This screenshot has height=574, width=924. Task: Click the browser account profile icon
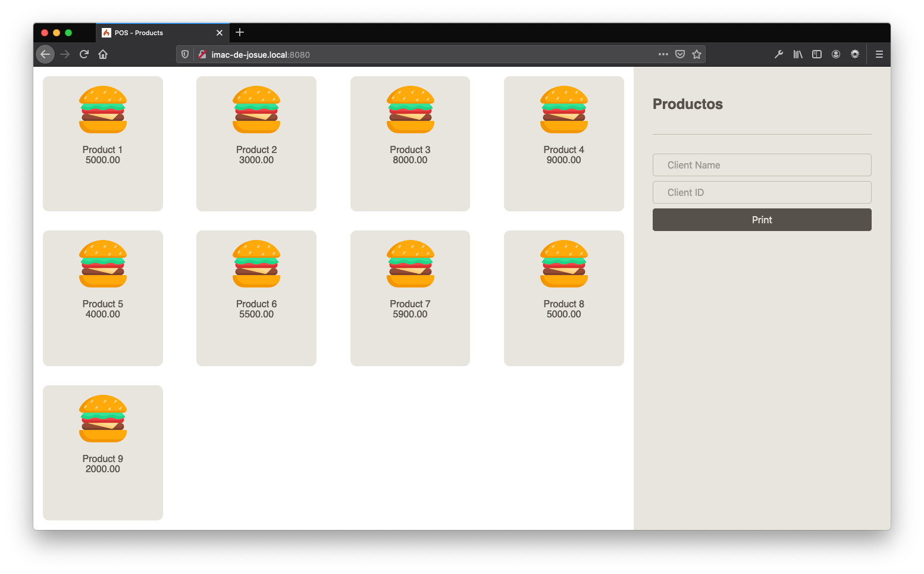point(836,54)
